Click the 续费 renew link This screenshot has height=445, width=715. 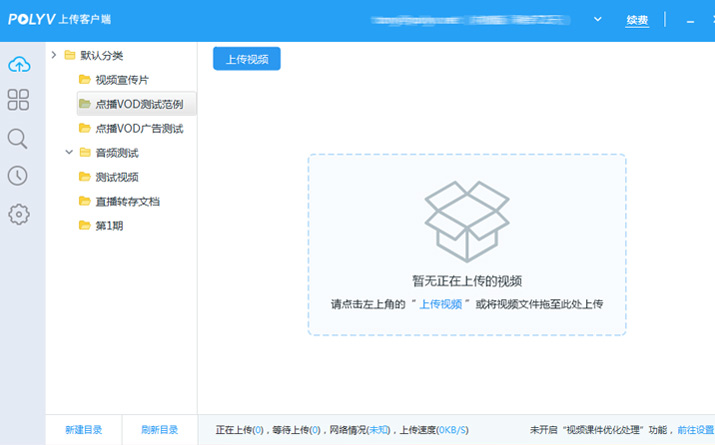click(x=637, y=20)
